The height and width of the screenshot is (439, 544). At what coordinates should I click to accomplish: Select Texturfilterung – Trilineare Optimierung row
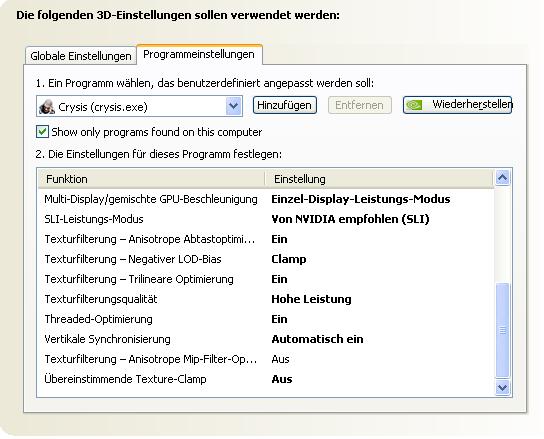click(266, 279)
